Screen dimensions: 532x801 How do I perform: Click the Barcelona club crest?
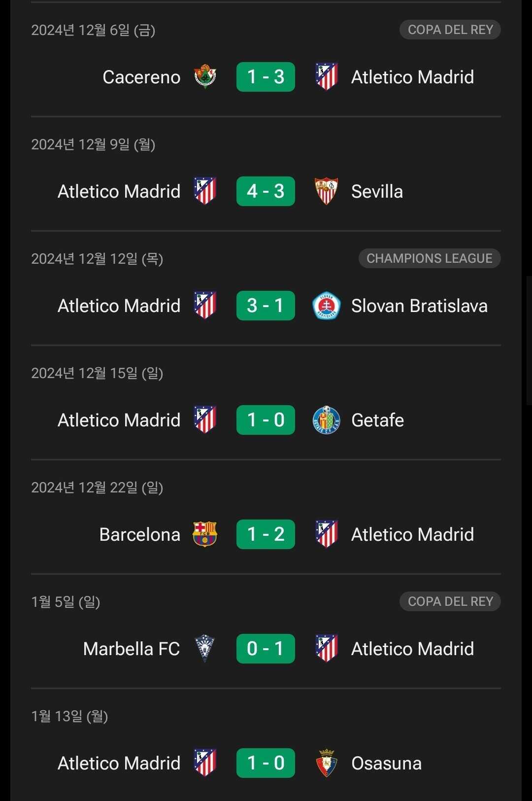(205, 534)
